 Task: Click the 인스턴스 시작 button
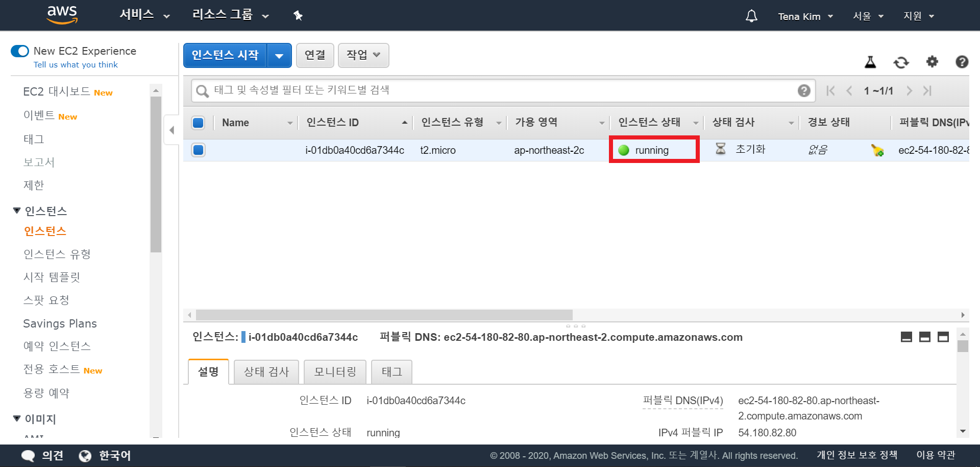225,55
